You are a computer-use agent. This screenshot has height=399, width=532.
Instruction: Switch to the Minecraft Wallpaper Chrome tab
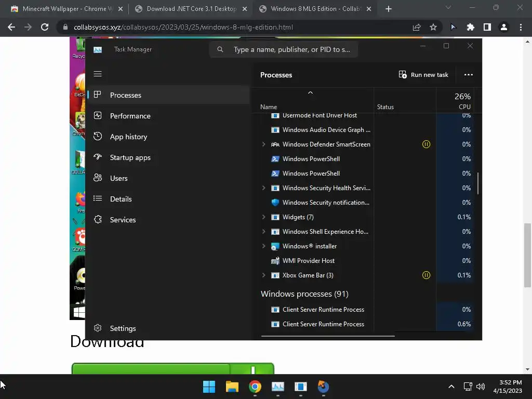click(66, 9)
